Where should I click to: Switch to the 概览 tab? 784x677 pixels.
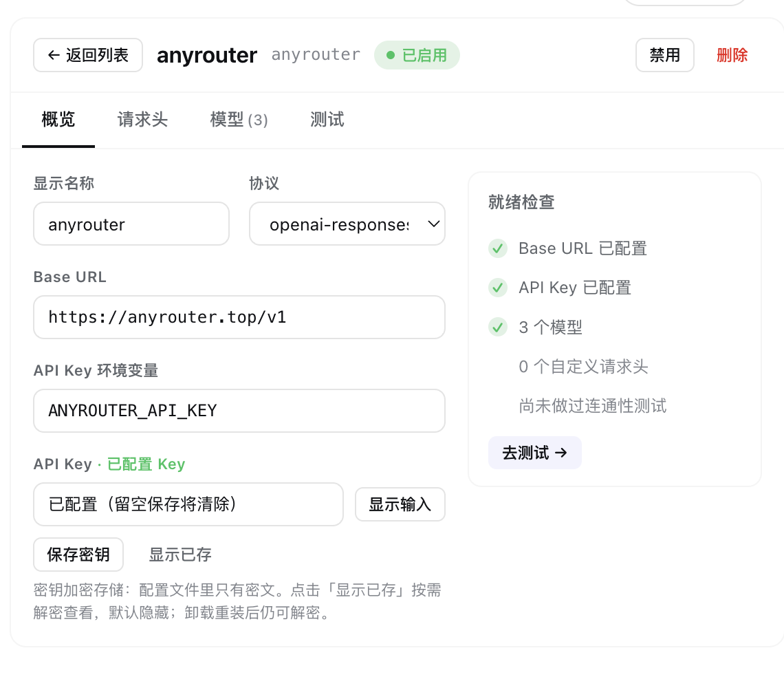[x=58, y=120]
